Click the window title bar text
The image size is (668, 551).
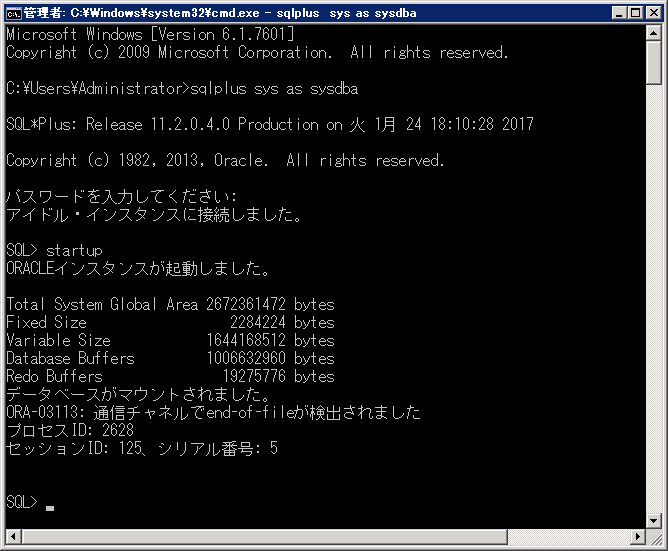pyautogui.click(x=220, y=13)
